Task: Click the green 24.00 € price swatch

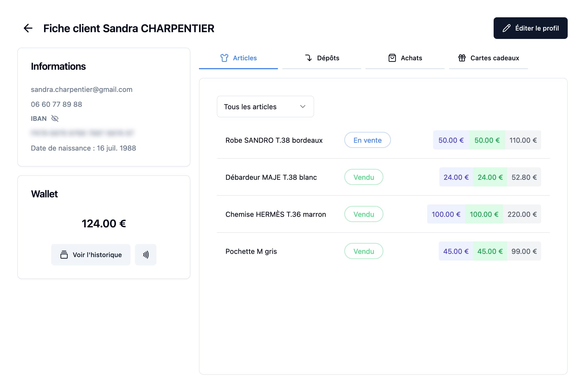Action: tap(490, 177)
